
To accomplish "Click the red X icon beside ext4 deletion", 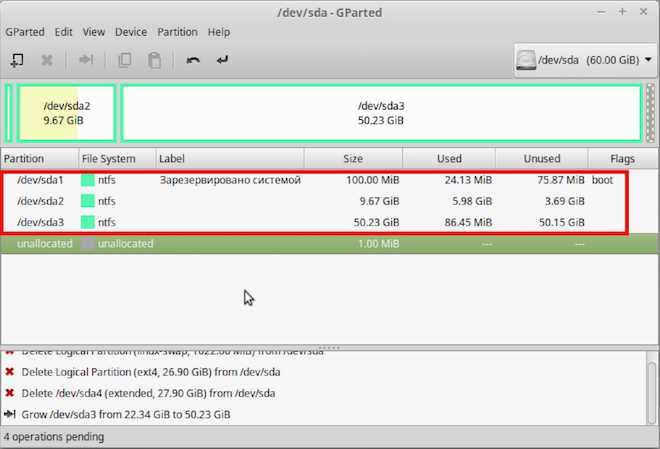I will [10, 372].
